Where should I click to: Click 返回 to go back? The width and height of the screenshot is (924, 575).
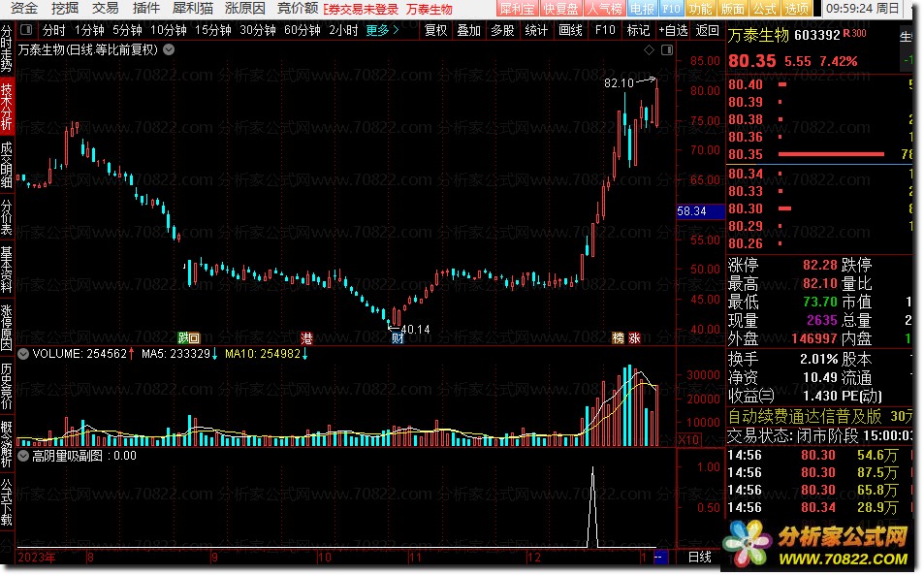coord(707,30)
